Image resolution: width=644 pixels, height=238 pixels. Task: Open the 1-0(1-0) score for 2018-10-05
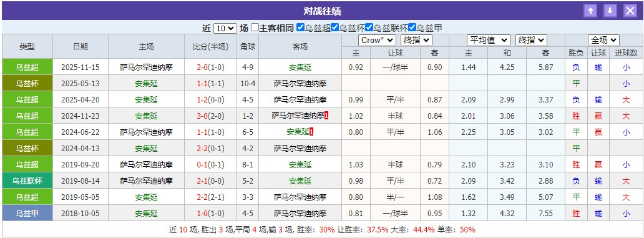pos(211,214)
